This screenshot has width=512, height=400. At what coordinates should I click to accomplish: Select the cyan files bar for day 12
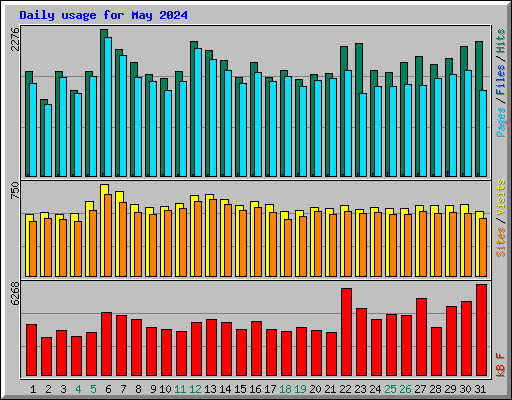[x=198, y=112]
